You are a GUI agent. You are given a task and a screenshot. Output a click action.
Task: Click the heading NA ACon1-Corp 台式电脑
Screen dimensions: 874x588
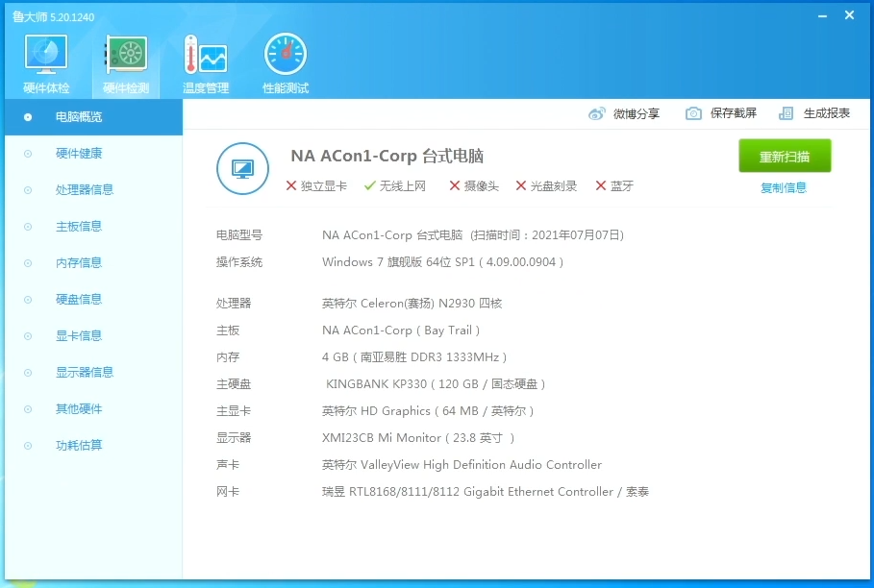pos(387,156)
